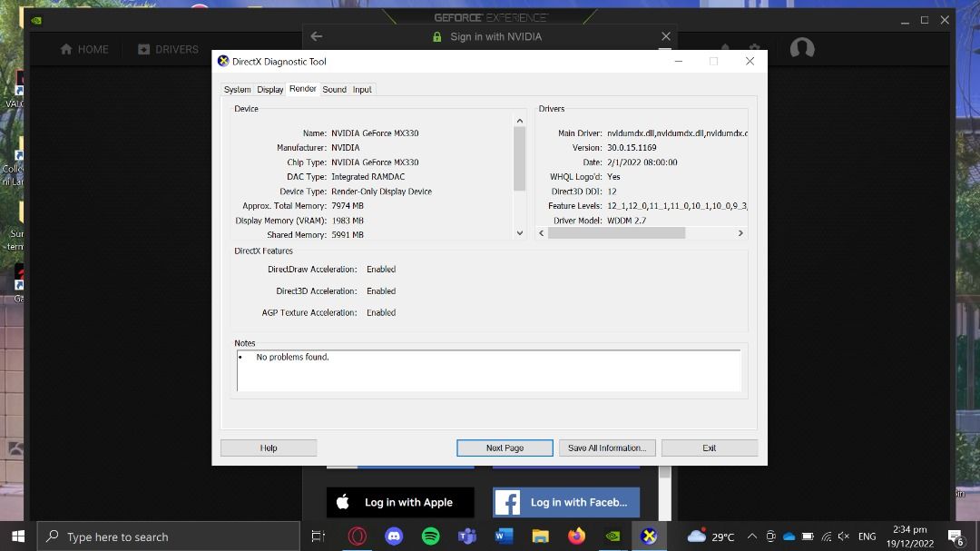
Task: Open Microsoft Teams from the taskbar
Action: (x=466, y=536)
